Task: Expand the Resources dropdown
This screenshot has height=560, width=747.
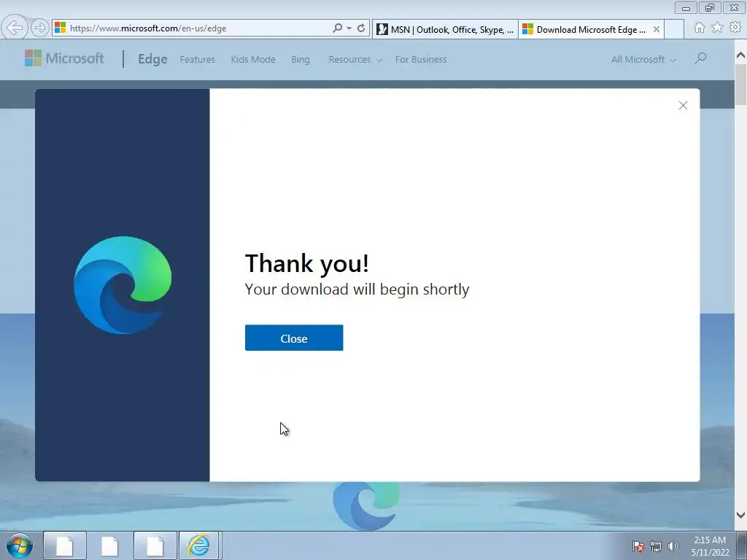Action: point(355,60)
